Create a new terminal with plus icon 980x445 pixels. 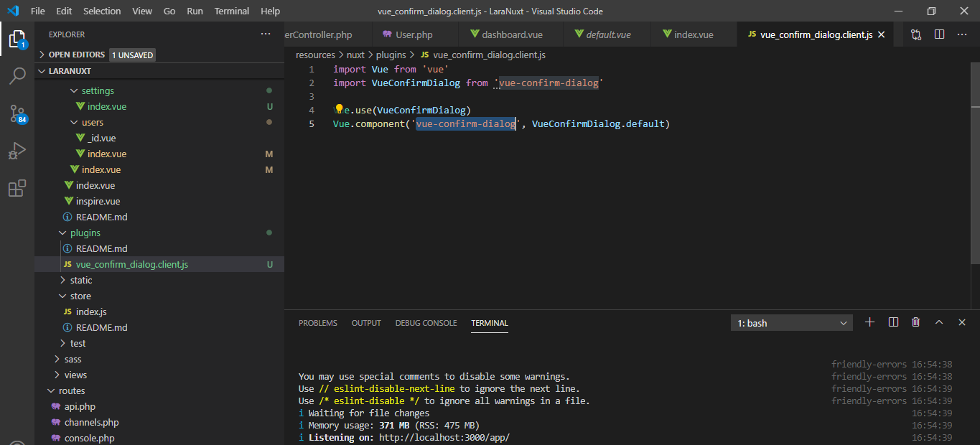coord(869,322)
